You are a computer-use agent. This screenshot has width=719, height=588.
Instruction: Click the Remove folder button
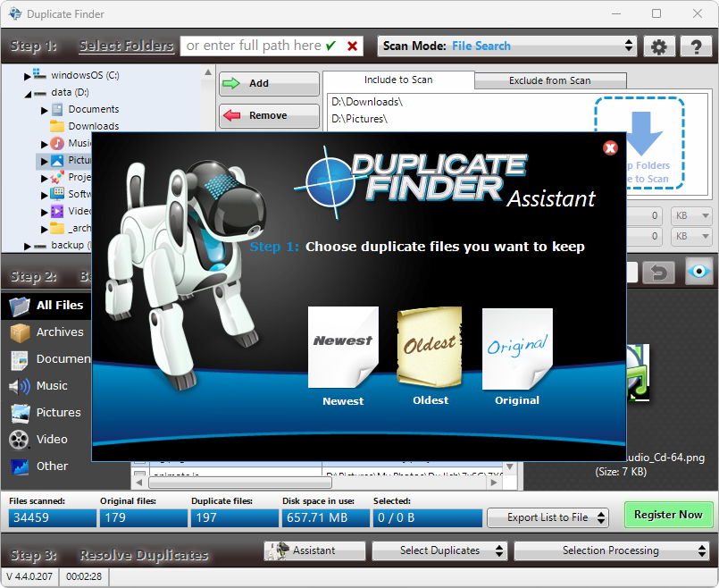pos(269,115)
